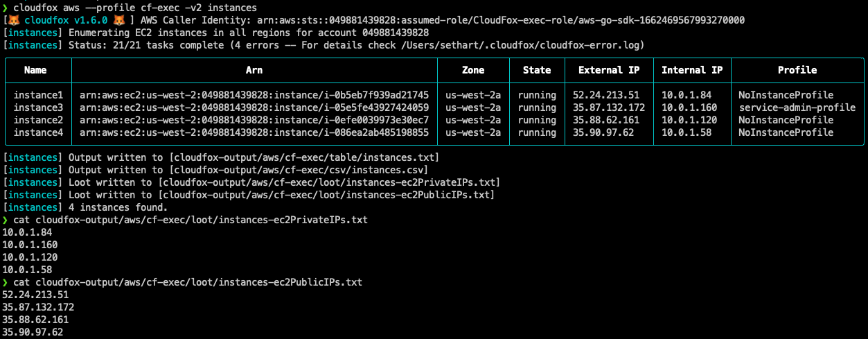Click 35.88.62.161 in public IPs output
This screenshot has width=868, height=339.
click(36, 320)
